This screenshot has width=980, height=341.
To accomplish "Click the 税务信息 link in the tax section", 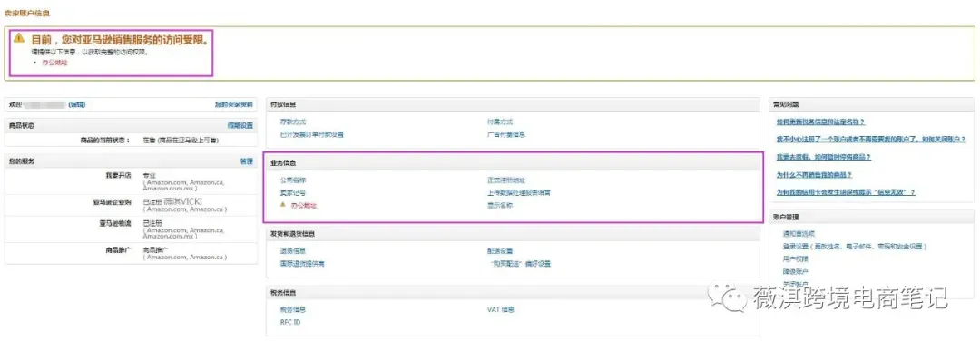I will [x=293, y=310].
